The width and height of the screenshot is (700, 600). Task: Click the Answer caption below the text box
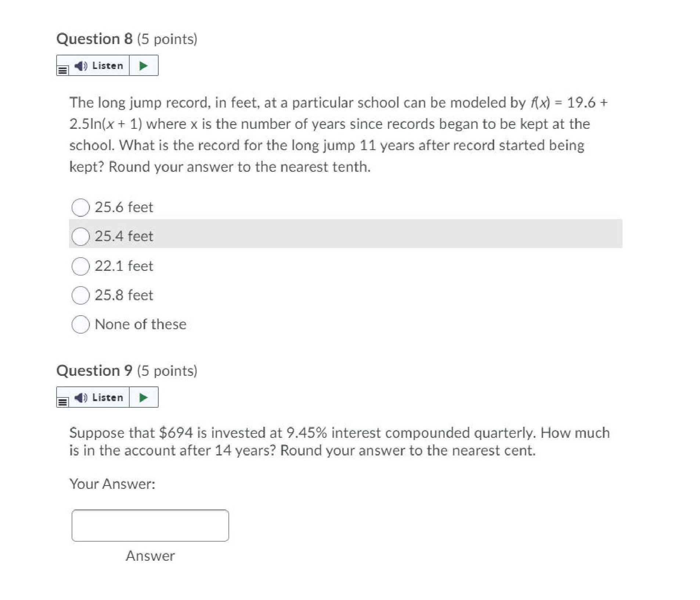(150, 556)
